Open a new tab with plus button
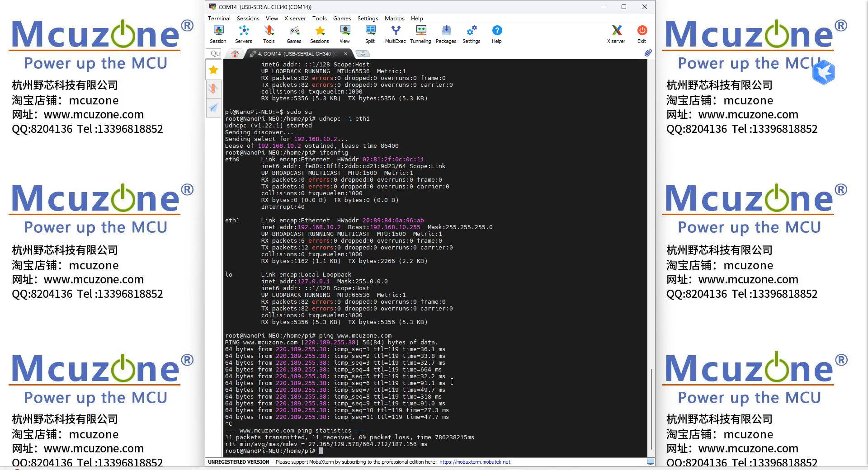The height and width of the screenshot is (470, 868). pyautogui.click(x=363, y=54)
